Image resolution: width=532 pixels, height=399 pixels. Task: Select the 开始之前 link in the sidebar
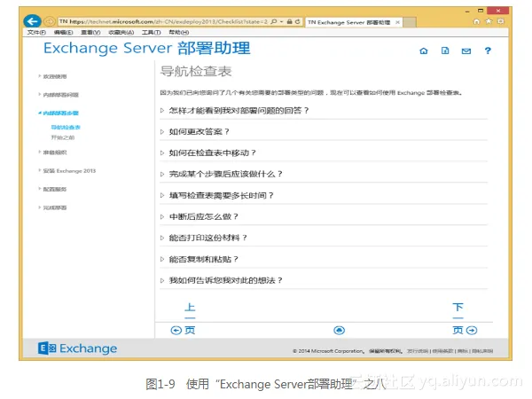(63, 137)
